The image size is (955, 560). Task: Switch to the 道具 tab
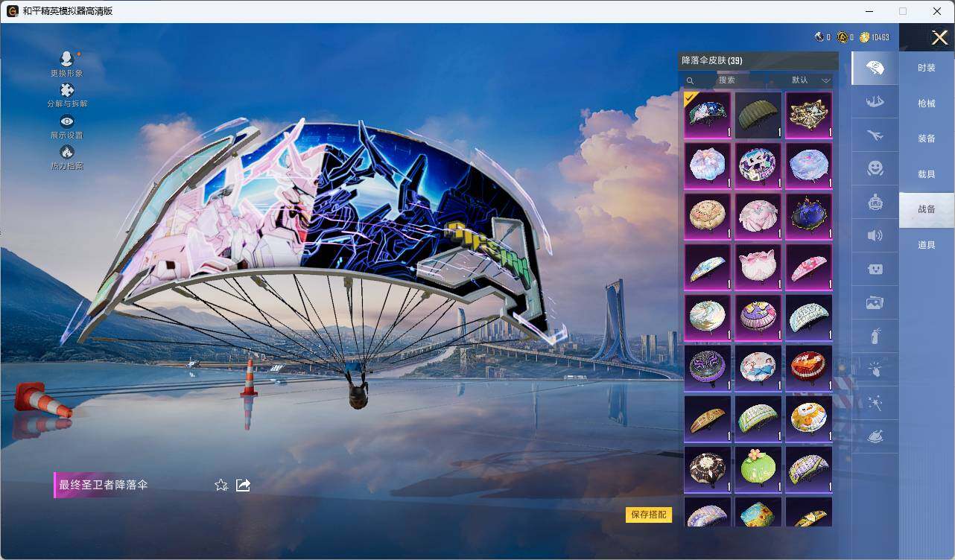tap(926, 245)
